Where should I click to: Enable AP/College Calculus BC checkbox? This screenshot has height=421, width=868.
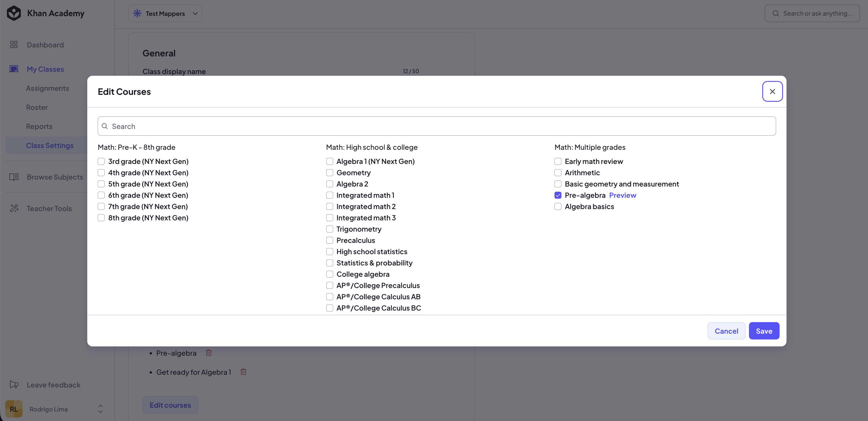329,308
